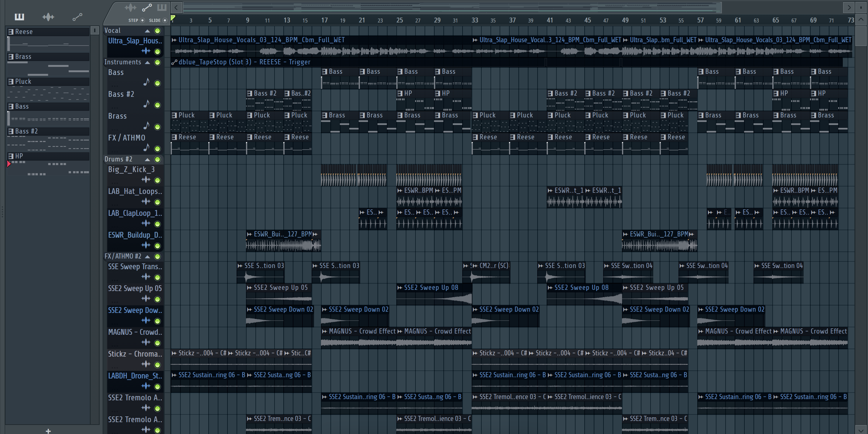Collapse the Instruments track group
The image size is (868, 434).
coord(147,62)
